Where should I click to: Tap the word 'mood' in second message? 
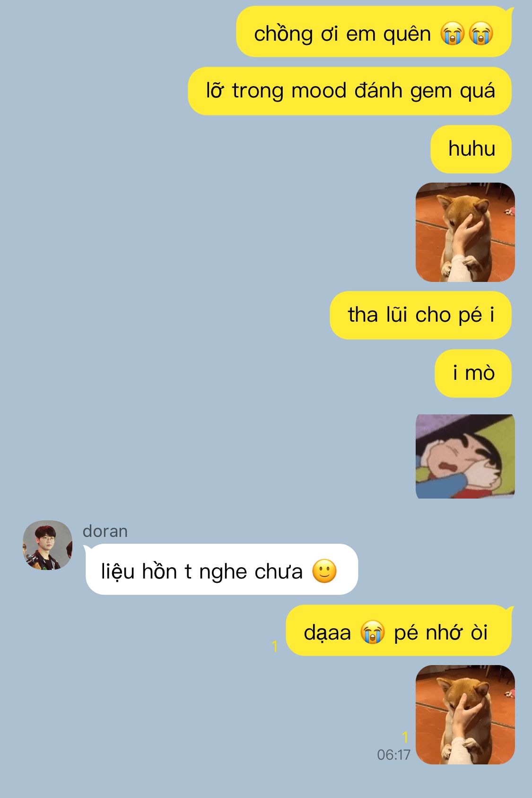pyautogui.click(x=319, y=91)
